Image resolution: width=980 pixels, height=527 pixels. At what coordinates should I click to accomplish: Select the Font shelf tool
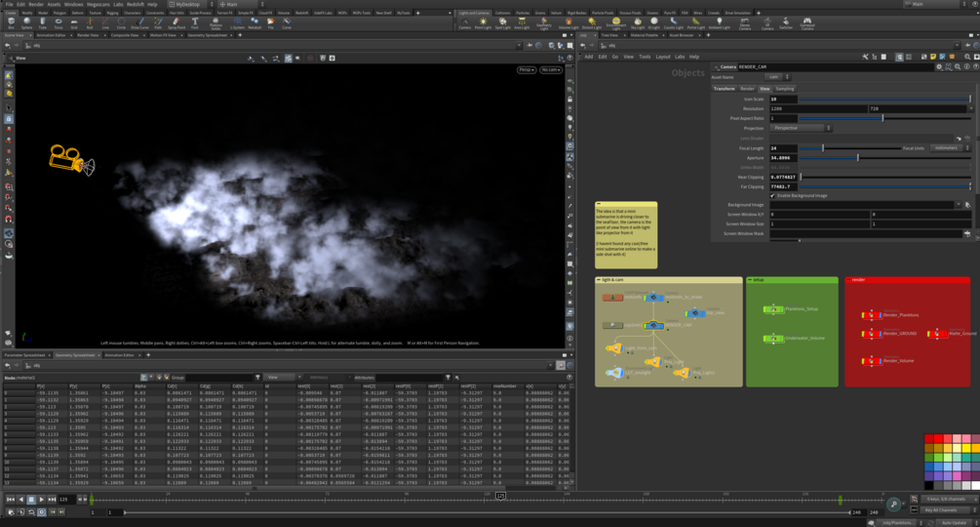pos(194,23)
